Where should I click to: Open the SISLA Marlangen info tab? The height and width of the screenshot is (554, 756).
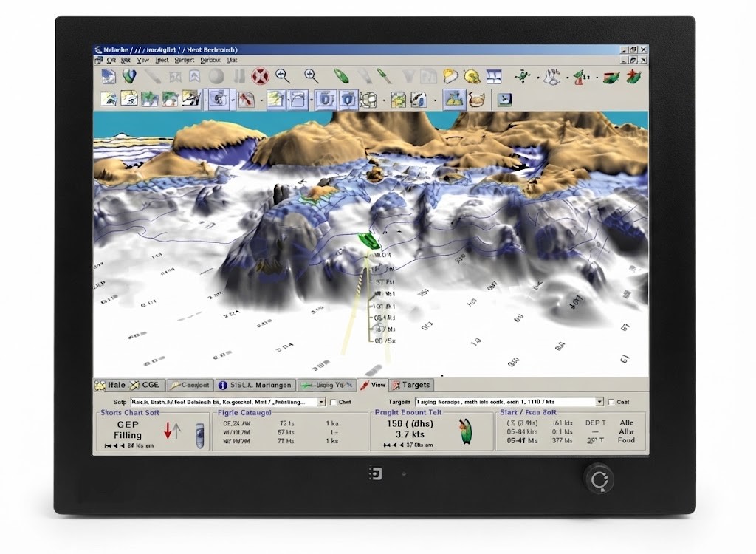click(255, 385)
